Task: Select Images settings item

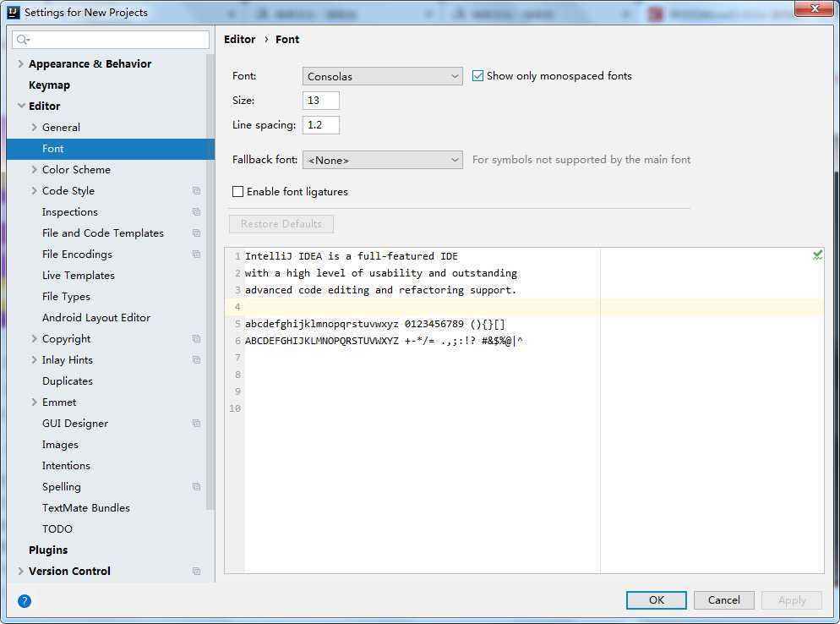Action: tap(60, 445)
